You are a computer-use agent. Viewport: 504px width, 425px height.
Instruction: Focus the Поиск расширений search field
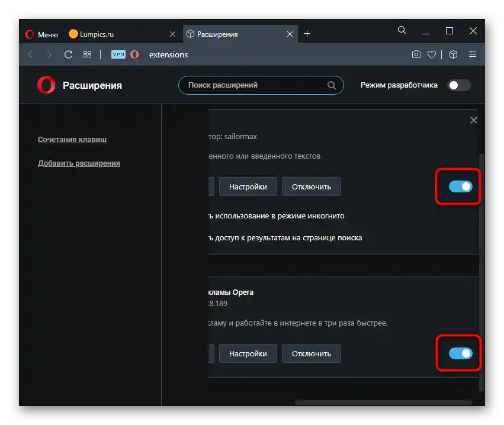(261, 85)
